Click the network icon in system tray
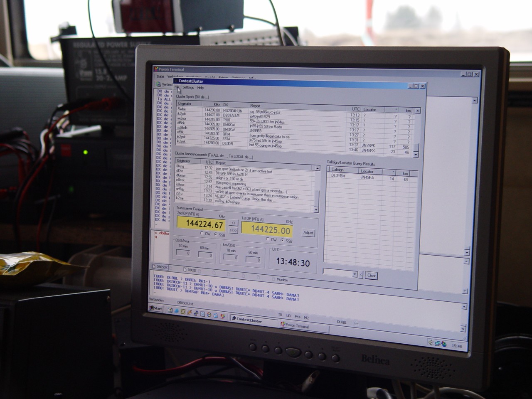The height and width of the screenshot is (399, 532). pos(438,343)
